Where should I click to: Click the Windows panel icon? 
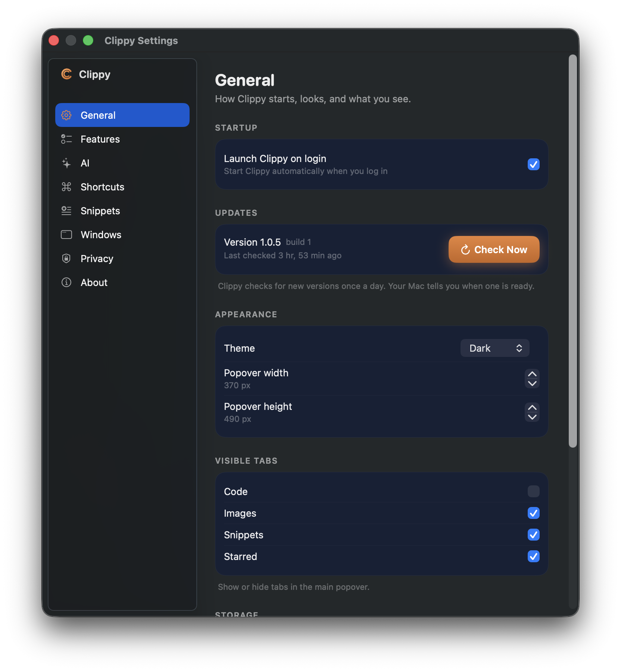(x=66, y=234)
